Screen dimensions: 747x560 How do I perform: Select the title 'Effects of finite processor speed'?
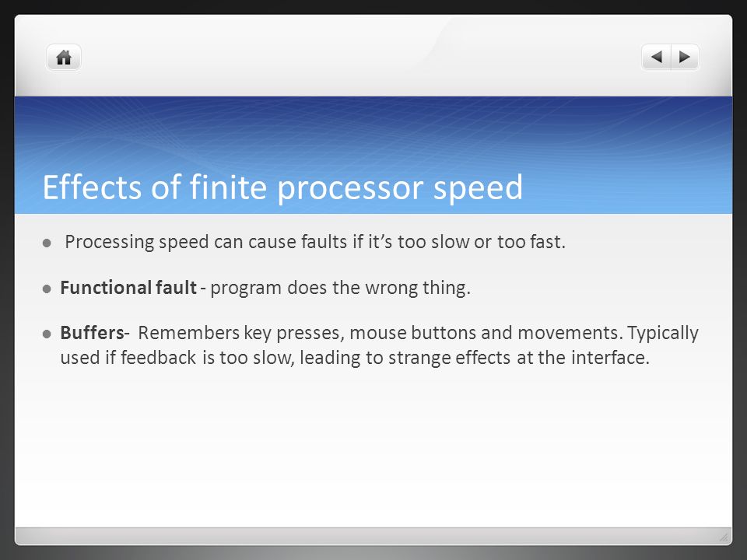pyautogui.click(x=282, y=187)
